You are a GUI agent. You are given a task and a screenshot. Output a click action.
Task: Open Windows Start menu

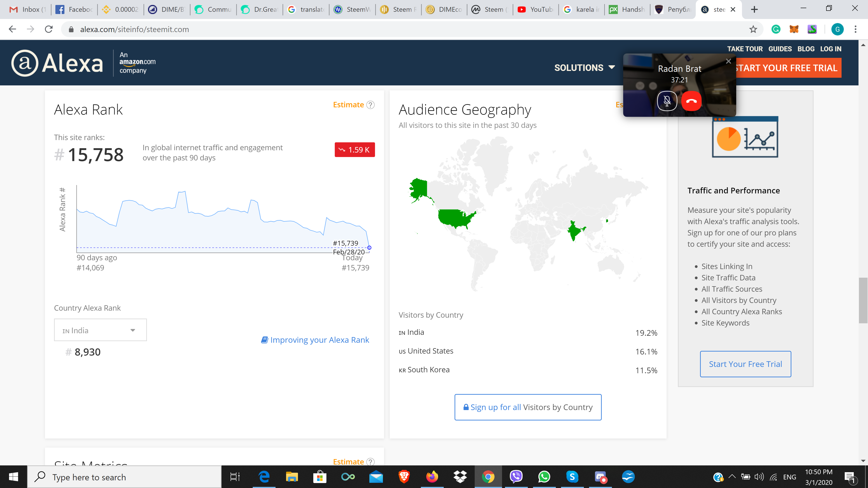point(14,477)
